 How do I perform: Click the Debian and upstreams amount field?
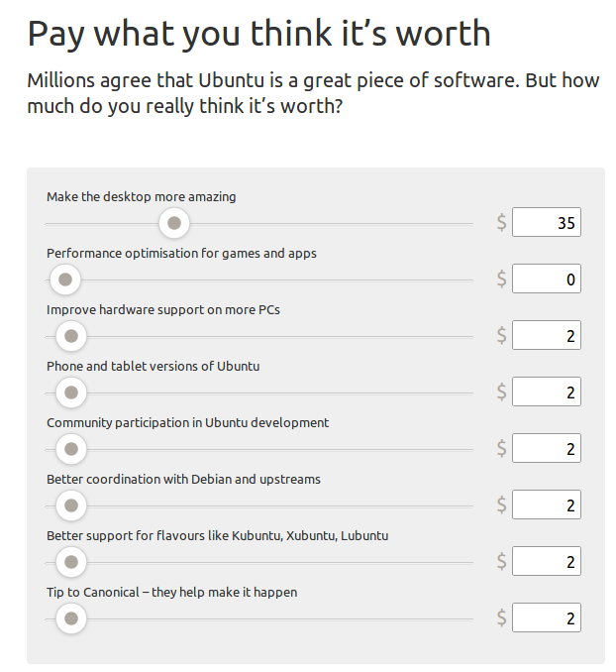(546, 505)
